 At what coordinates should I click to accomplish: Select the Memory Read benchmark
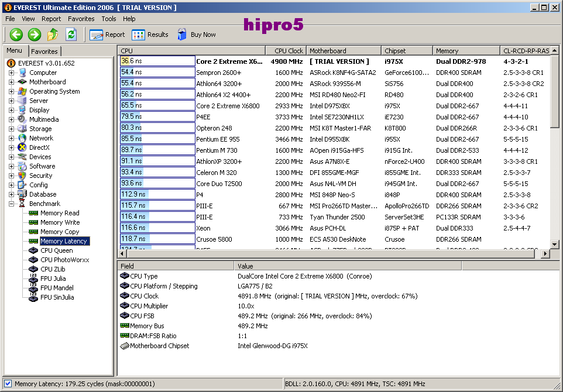tap(60, 213)
